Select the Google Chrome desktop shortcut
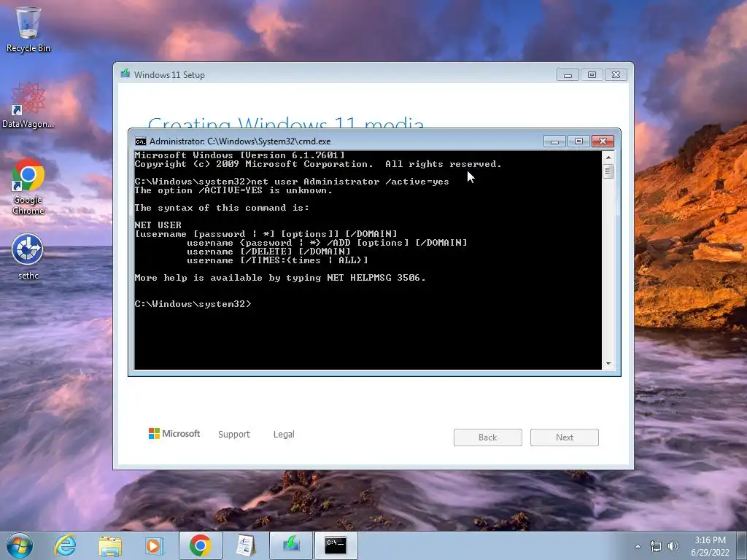The image size is (747, 560). point(28,187)
